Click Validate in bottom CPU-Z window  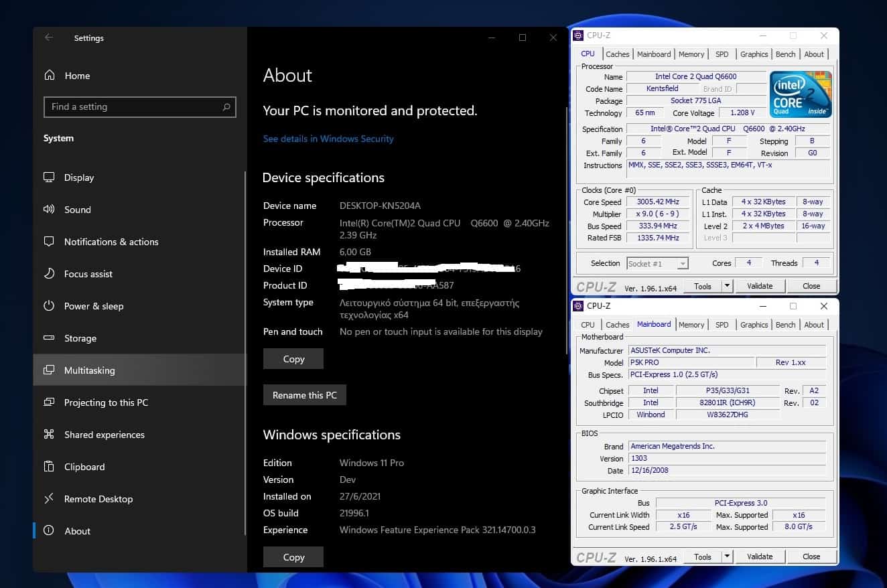[760, 557]
